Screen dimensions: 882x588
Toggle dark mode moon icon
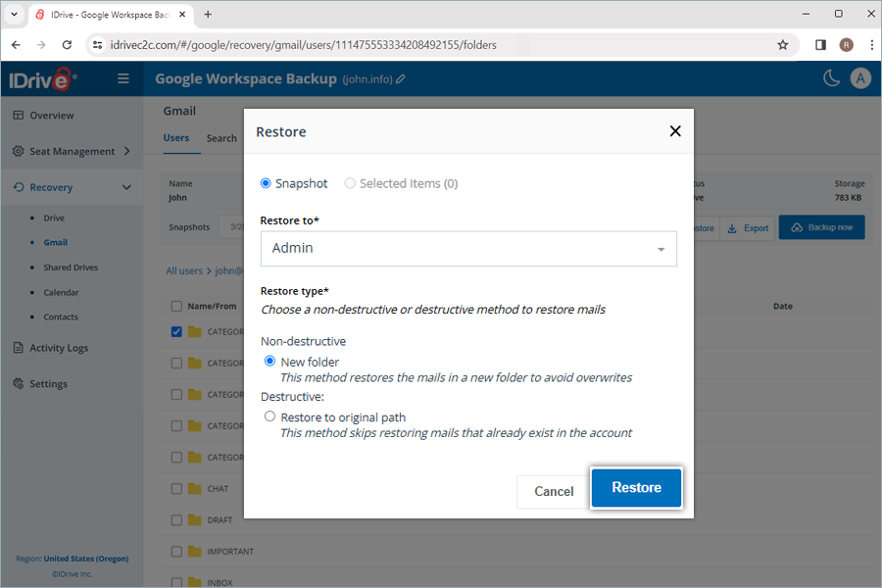pyautogui.click(x=831, y=78)
